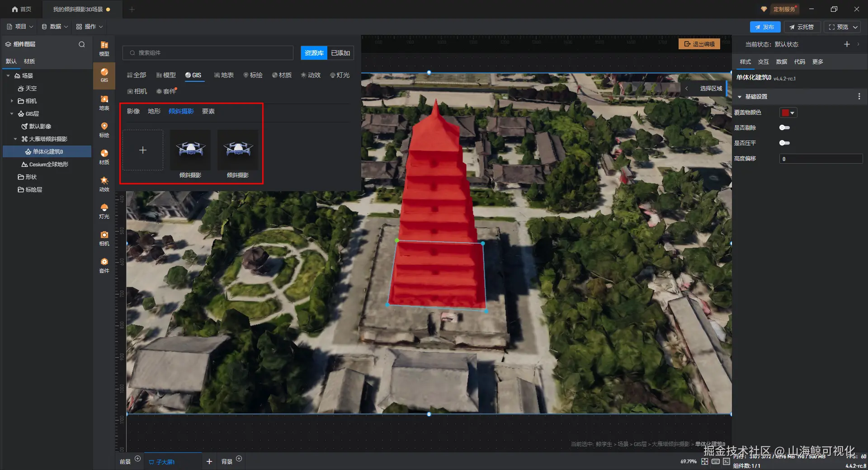The width and height of the screenshot is (868, 470).
Task: Click the 资源库 button
Action: point(314,53)
